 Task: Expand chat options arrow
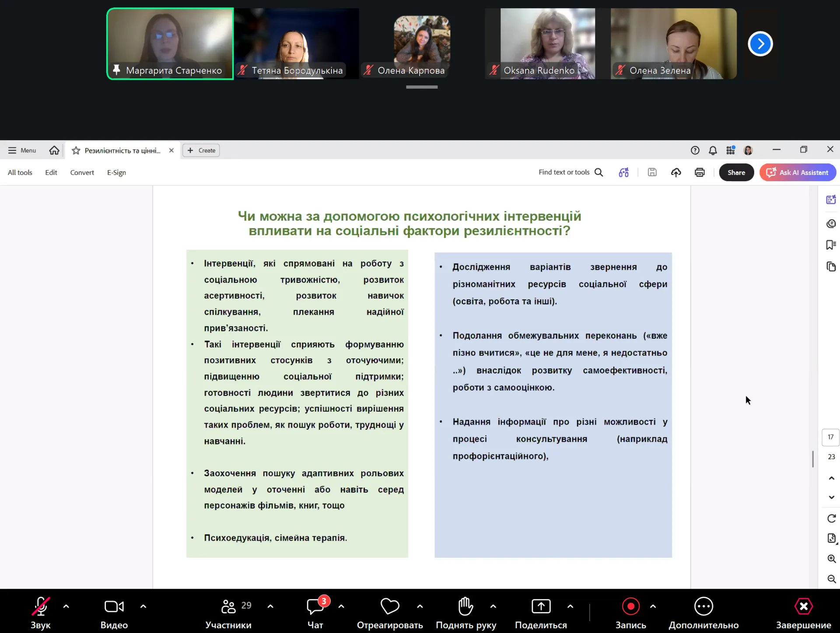341,606
